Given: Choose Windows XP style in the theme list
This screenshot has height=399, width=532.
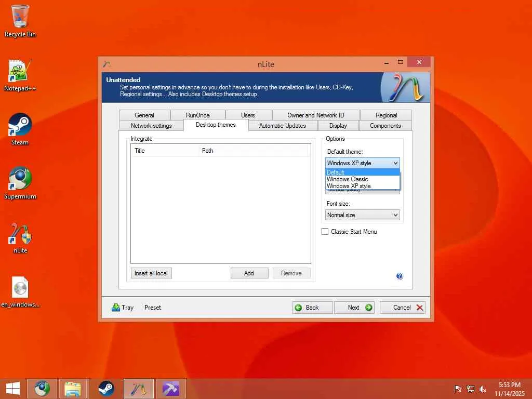Looking at the screenshot, I should 362,186.
